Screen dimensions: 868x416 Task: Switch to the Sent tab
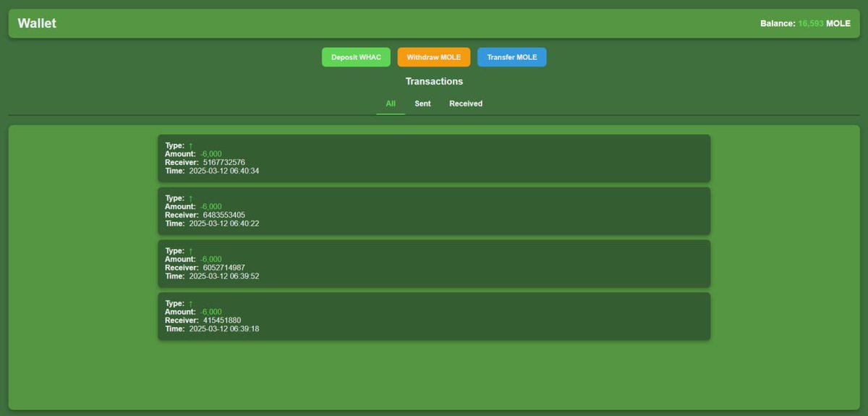click(422, 103)
